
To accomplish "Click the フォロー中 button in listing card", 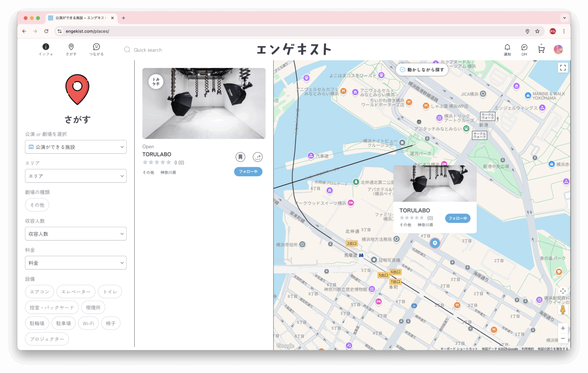I will [x=248, y=172].
